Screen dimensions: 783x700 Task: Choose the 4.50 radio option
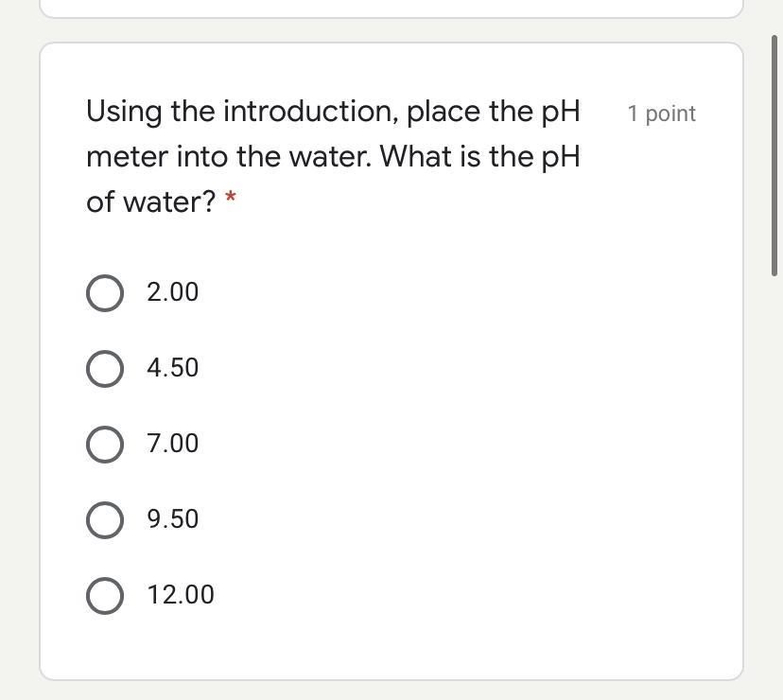(x=104, y=369)
